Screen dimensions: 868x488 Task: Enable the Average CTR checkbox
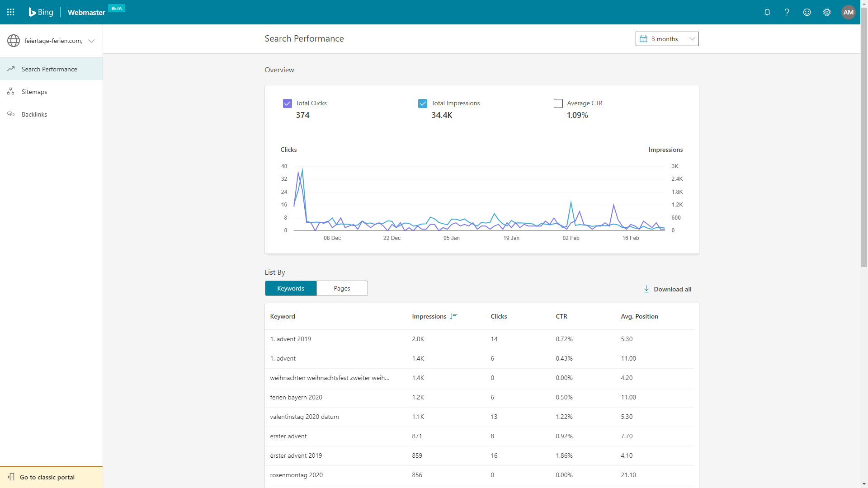point(558,103)
